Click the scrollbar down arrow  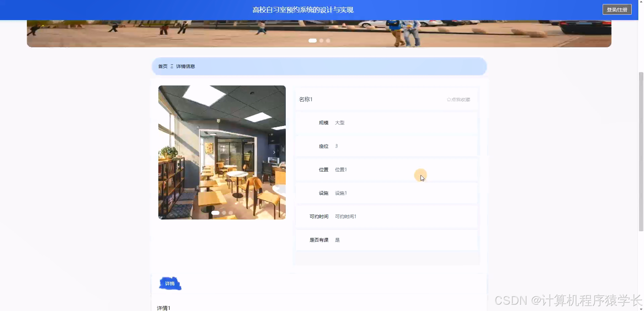(641, 309)
